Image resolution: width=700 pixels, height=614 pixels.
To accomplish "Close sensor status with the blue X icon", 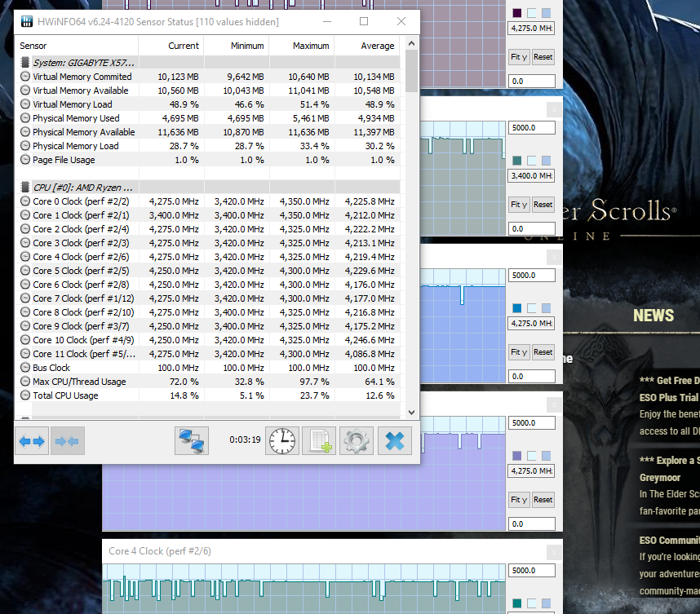I will pyautogui.click(x=394, y=441).
